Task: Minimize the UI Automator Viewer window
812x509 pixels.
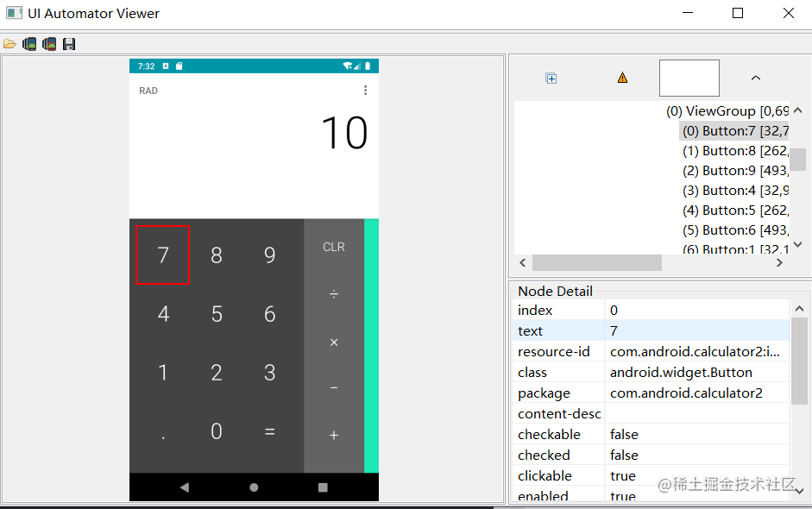Action: [688, 13]
